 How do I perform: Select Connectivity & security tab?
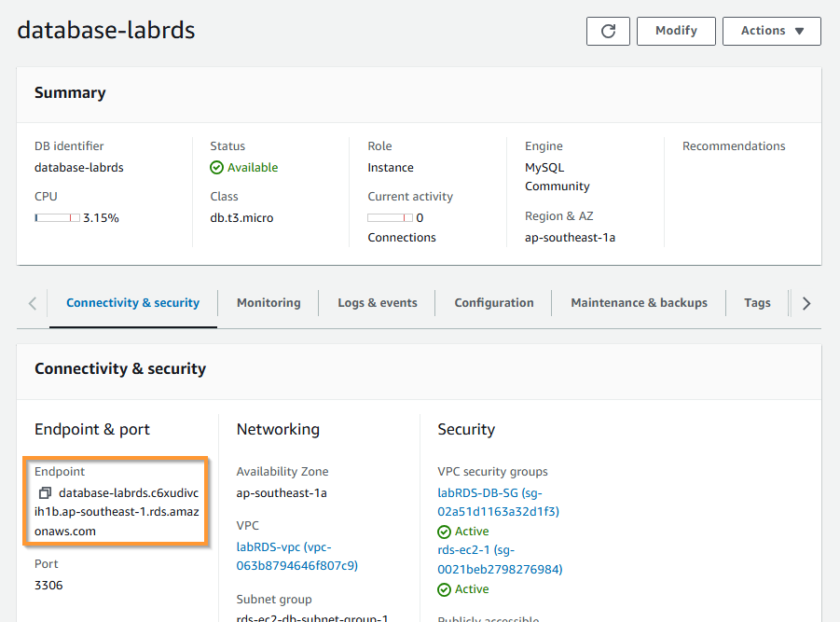coord(133,303)
